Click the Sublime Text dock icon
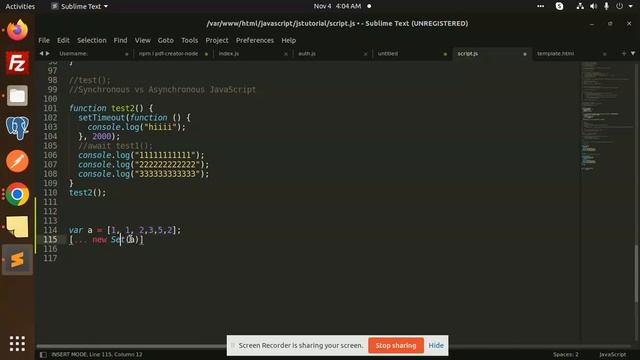This screenshot has height=360, width=640. 17,260
